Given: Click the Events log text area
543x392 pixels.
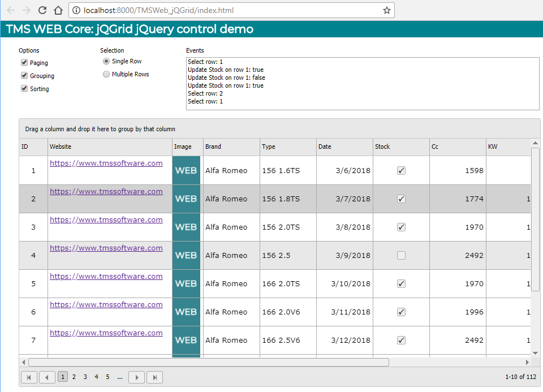Looking at the screenshot, I should coord(363,84).
